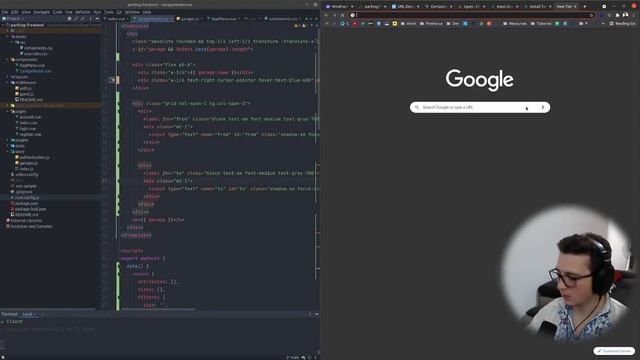Open the File menu in the IDE
The width and height of the screenshot is (640, 360).
pyautogui.click(x=4, y=12)
